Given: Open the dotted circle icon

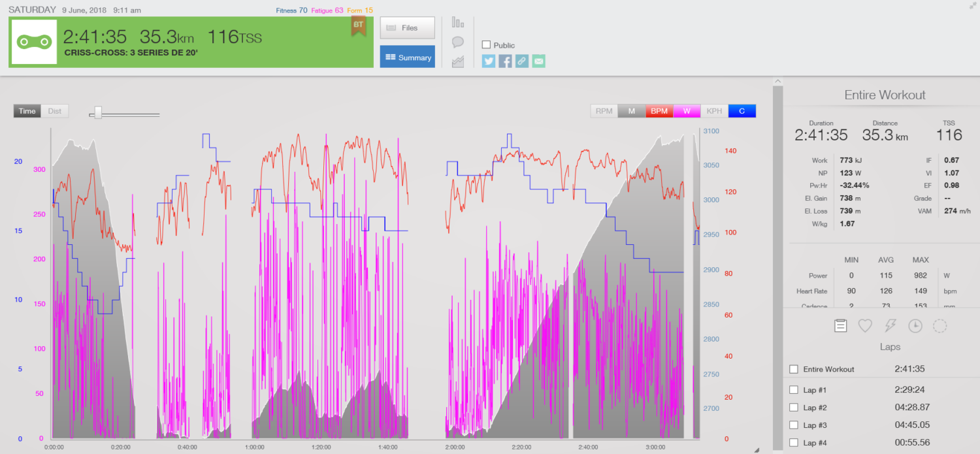Looking at the screenshot, I should coord(939,325).
